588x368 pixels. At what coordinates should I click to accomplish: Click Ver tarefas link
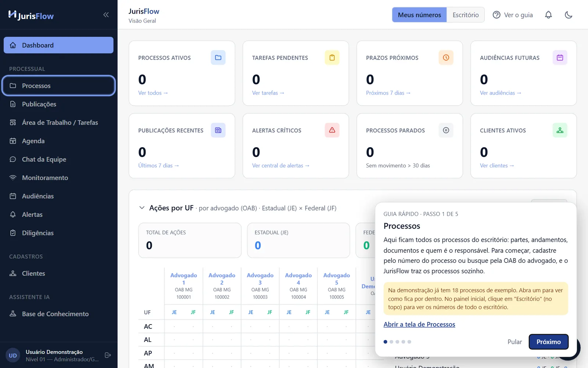click(x=268, y=93)
